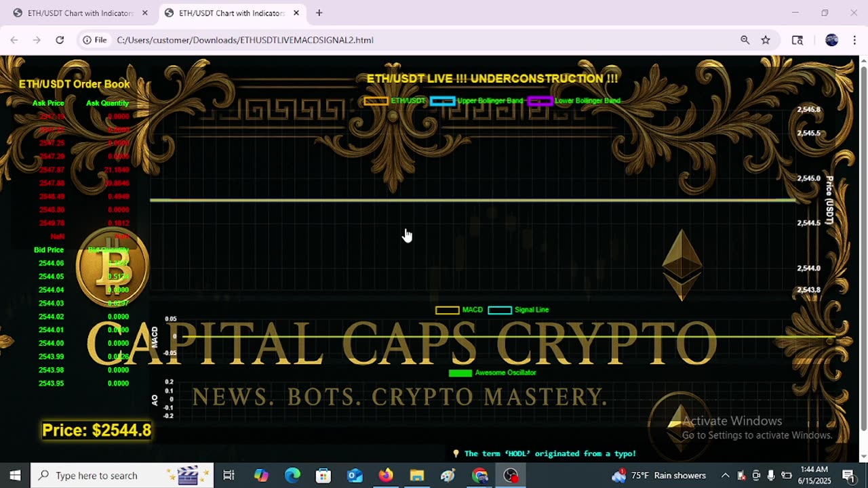
Task: Click the Ask Quantity column header
Action: pos(107,103)
